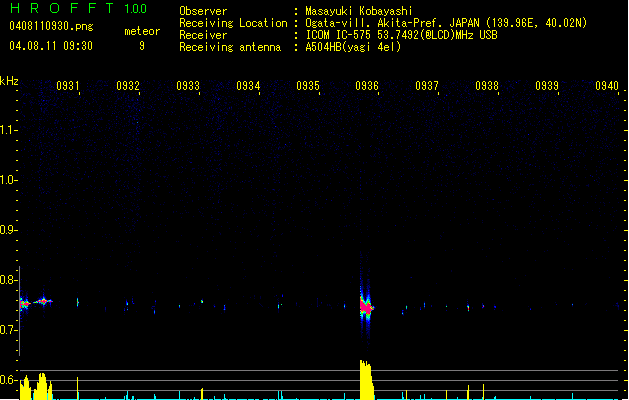Click the 0936 time marker
The width and height of the screenshot is (629, 400).
coord(367,86)
